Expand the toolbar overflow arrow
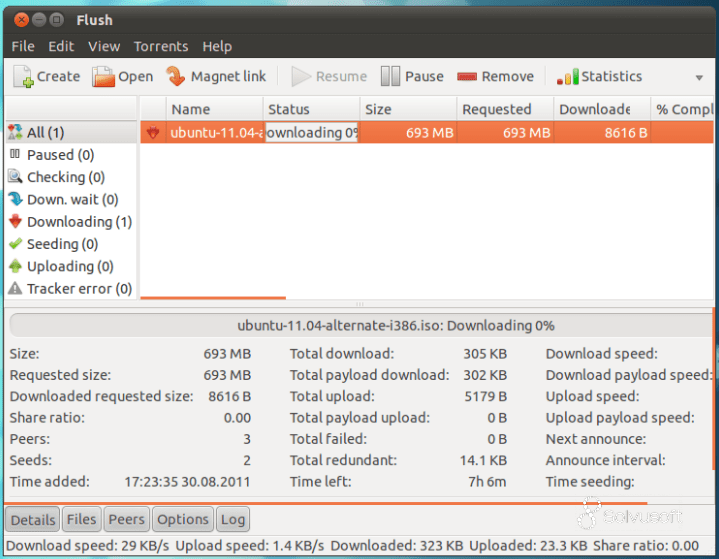719x559 pixels. pyautogui.click(x=699, y=77)
